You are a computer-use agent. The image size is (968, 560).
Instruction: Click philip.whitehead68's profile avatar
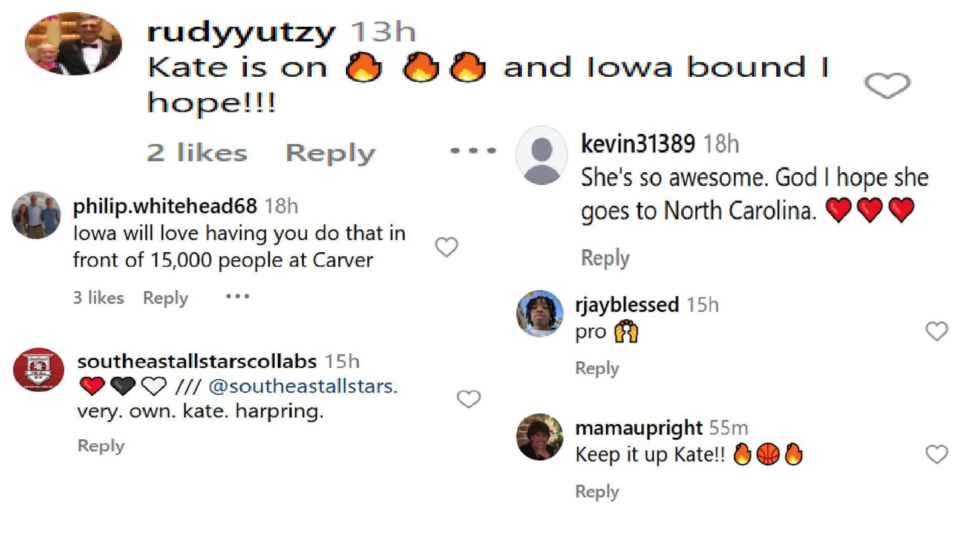tap(34, 215)
